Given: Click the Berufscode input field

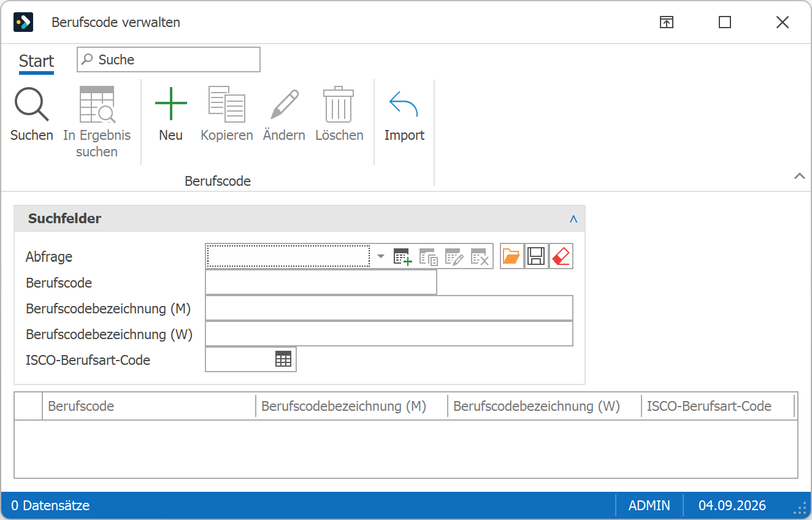Looking at the screenshot, I should [x=321, y=283].
